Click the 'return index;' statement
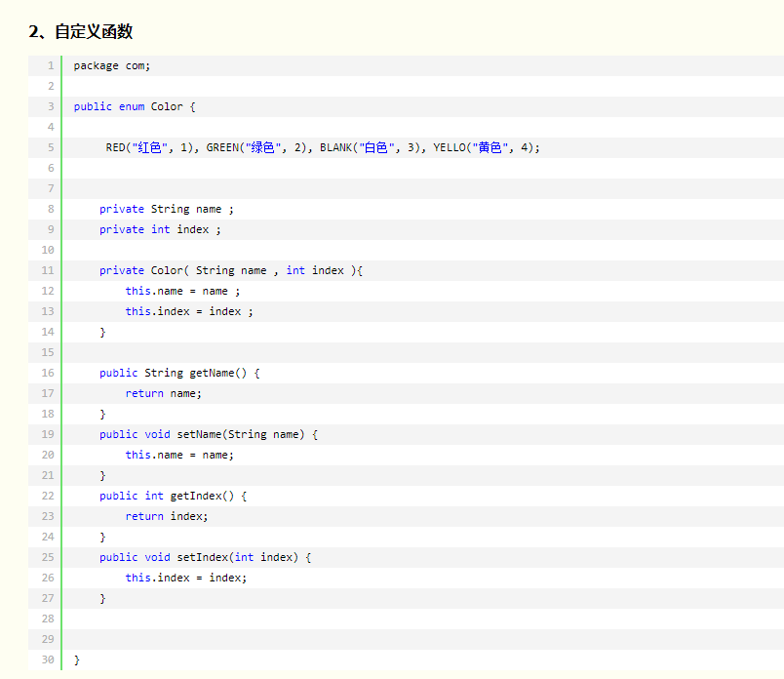This screenshot has width=784, height=679. coord(166,516)
